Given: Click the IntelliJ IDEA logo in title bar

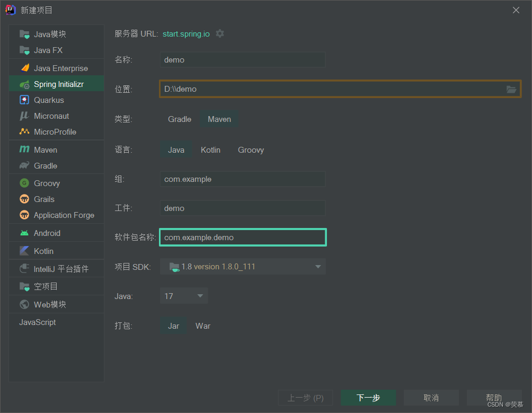Looking at the screenshot, I should 11,10.
